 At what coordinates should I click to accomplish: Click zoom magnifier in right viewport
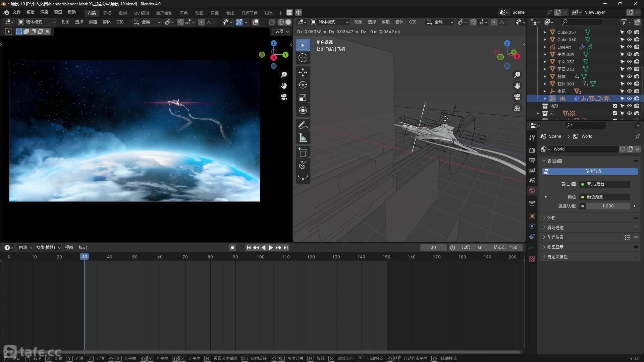tap(518, 74)
